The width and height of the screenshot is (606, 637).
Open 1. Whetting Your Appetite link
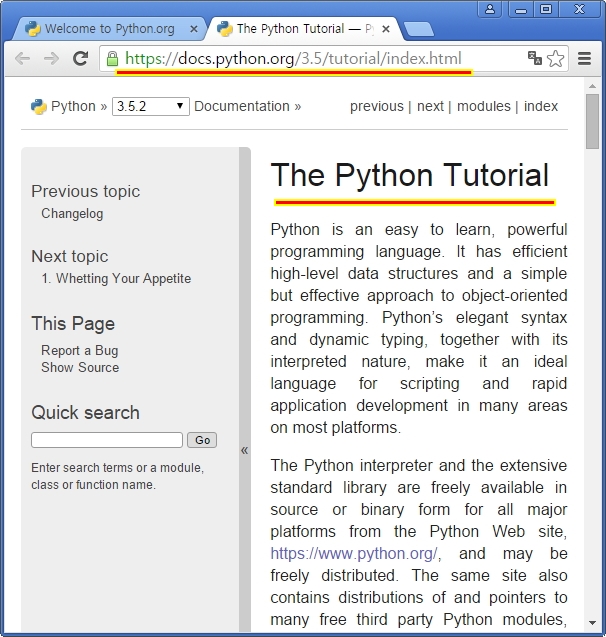pyautogui.click(x=116, y=279)
